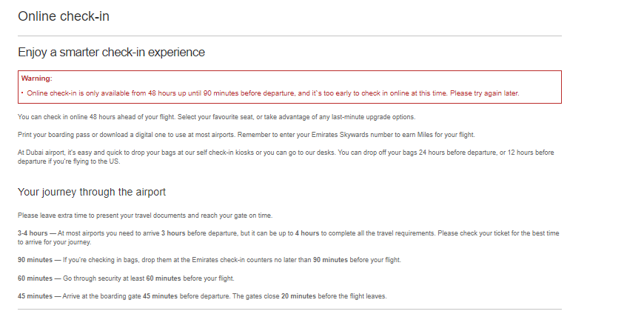Click the red bullet in the warning box
Viewport: 644px width, 314px height.
(23, 93)
